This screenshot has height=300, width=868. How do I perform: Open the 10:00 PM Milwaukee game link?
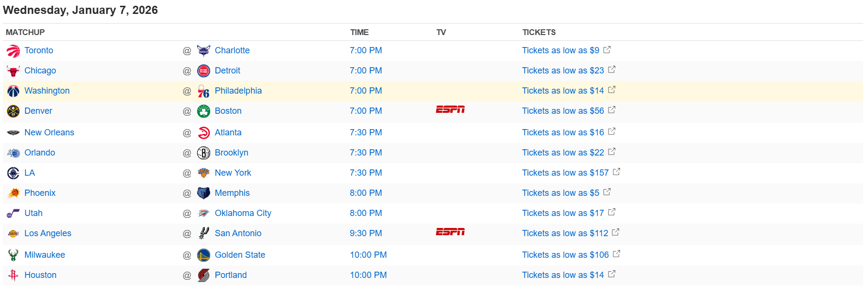(x=368, y=255)
